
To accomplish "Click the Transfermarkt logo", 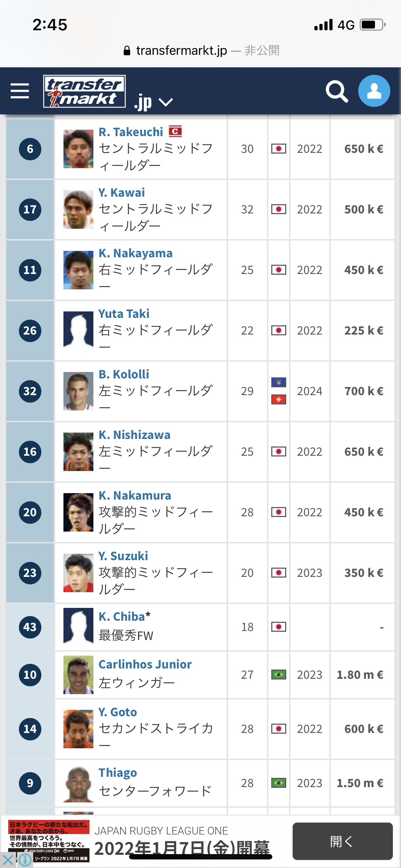I will tap(84, 91).
